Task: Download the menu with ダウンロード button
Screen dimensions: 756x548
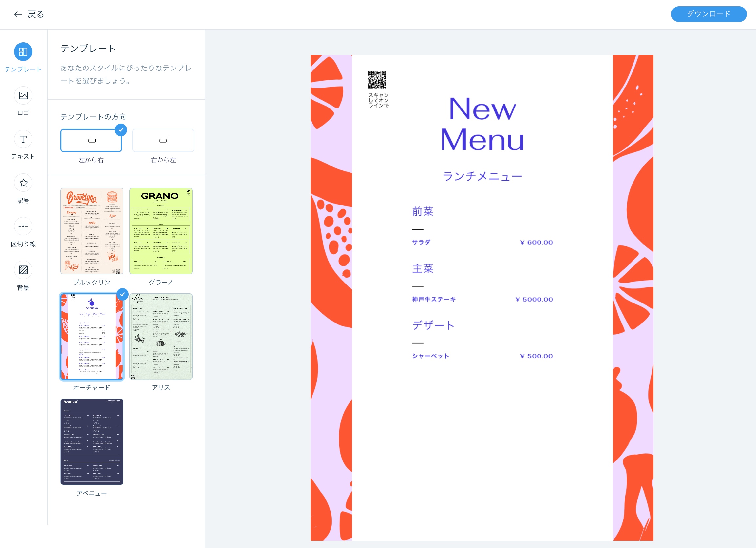Action: 708,14
